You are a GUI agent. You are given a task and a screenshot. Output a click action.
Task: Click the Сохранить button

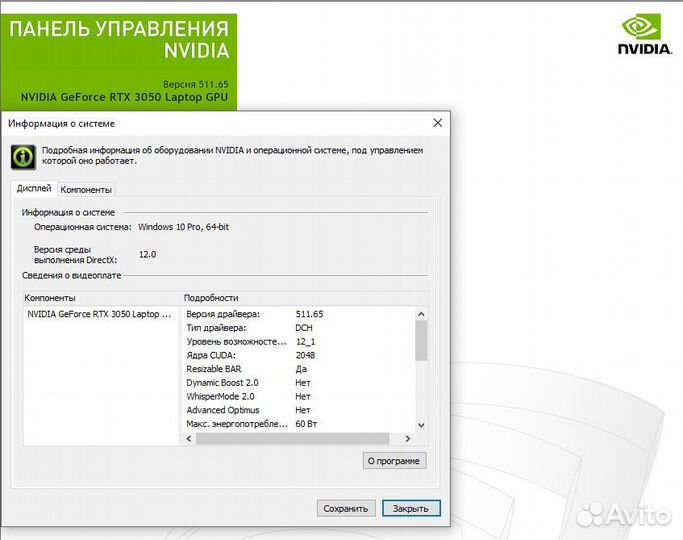click(x=346, y=508)
